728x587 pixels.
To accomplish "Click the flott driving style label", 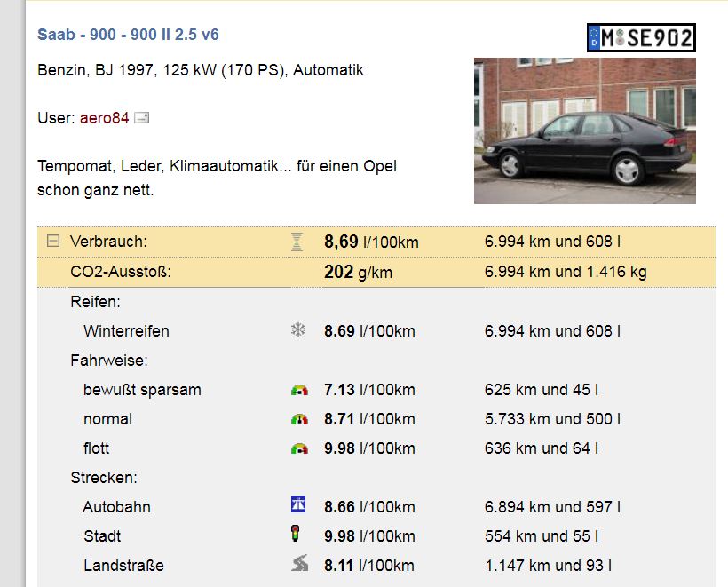I will 97,448.
